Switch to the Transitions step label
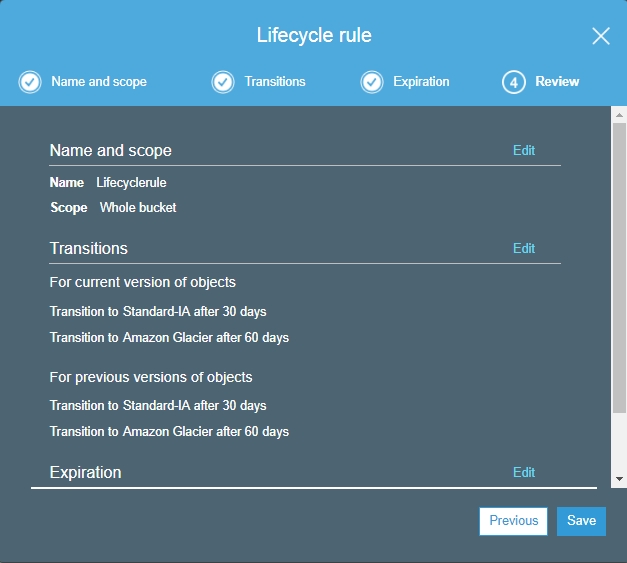627x563 pixels. pyautogui.click(x=275, y=82)
